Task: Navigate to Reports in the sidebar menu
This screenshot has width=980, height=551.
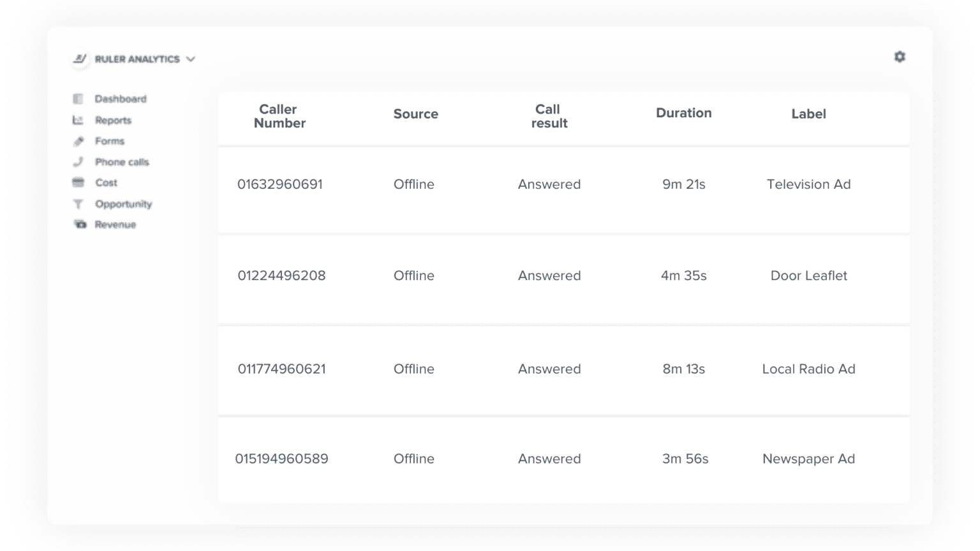Action: [x=113, y=120]
